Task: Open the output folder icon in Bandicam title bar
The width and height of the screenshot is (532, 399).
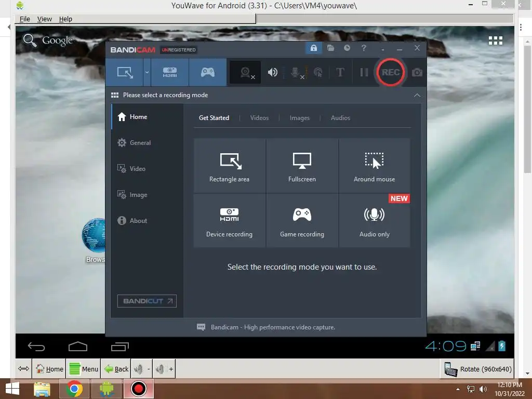Action: click(330, 48)
